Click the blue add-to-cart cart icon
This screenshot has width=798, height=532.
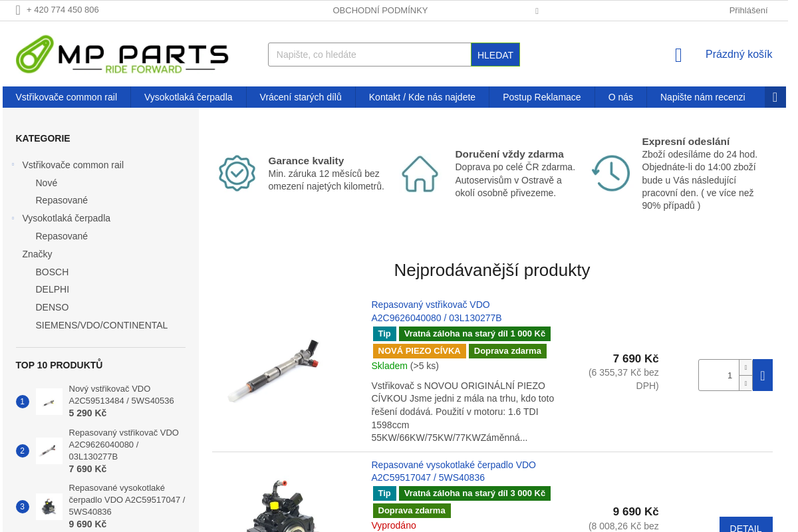[x=762, y=375]
